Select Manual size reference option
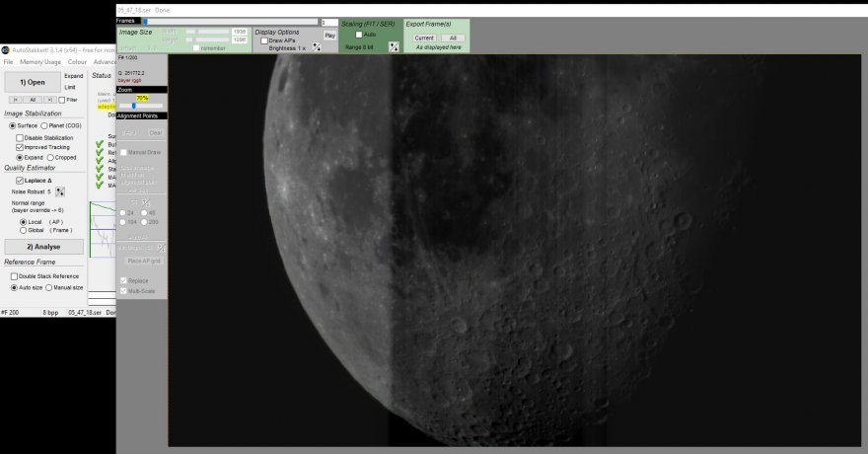868x454 pixels. click(48, 288)
